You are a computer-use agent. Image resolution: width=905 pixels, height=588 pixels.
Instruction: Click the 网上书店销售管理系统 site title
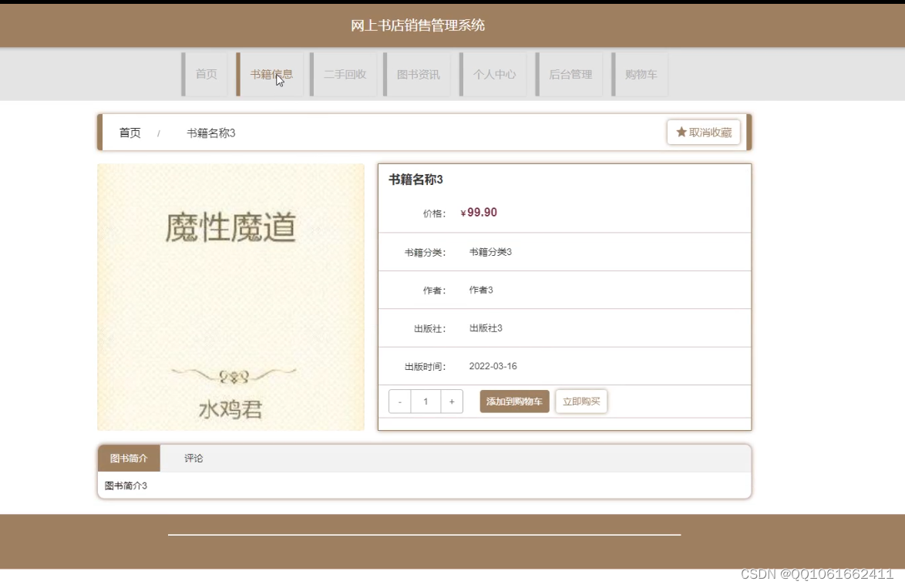419,25
